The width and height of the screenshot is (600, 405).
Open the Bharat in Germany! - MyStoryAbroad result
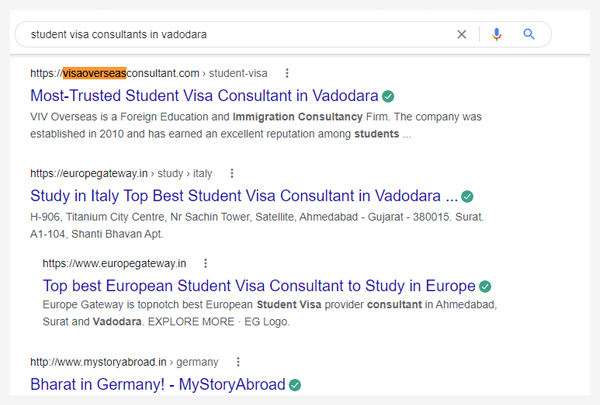pyautogui.click(x=158, y=384)
